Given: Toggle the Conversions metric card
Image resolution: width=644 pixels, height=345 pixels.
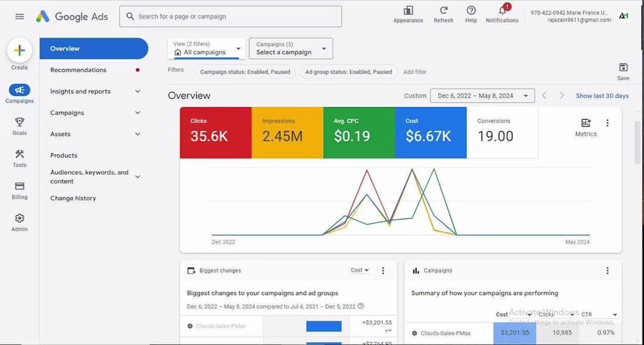Looking at the screenshot, I should (x=502, y=132).
